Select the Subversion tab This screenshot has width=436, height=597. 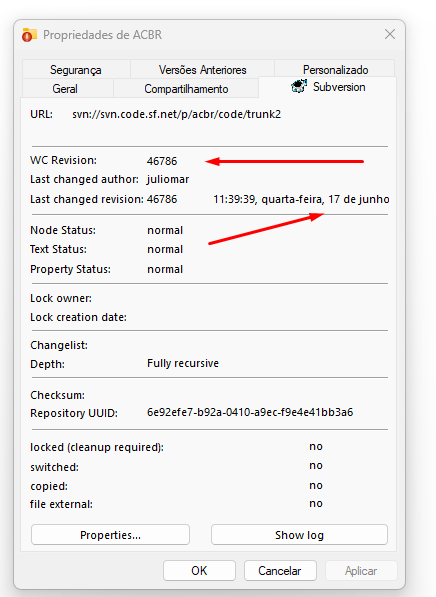pyautogui.click(x=327, y=87)
